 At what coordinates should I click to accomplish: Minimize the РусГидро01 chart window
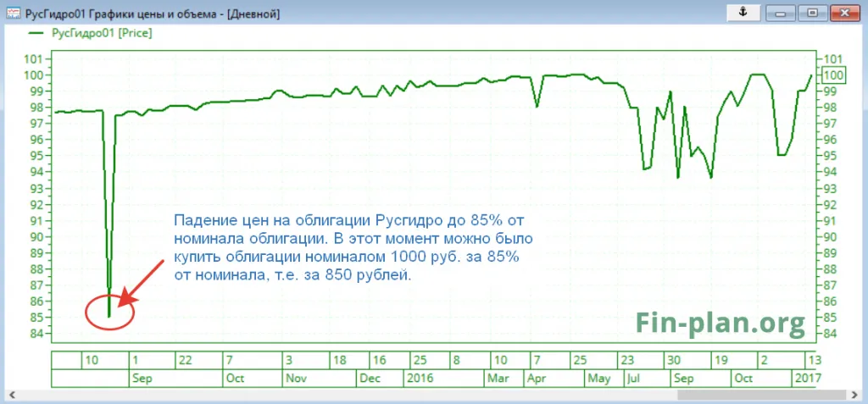(782, 13)
